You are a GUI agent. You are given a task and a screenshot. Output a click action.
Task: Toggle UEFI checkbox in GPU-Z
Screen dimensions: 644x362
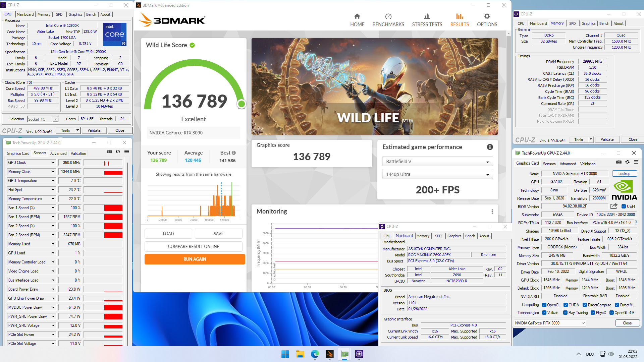(624, 206)
